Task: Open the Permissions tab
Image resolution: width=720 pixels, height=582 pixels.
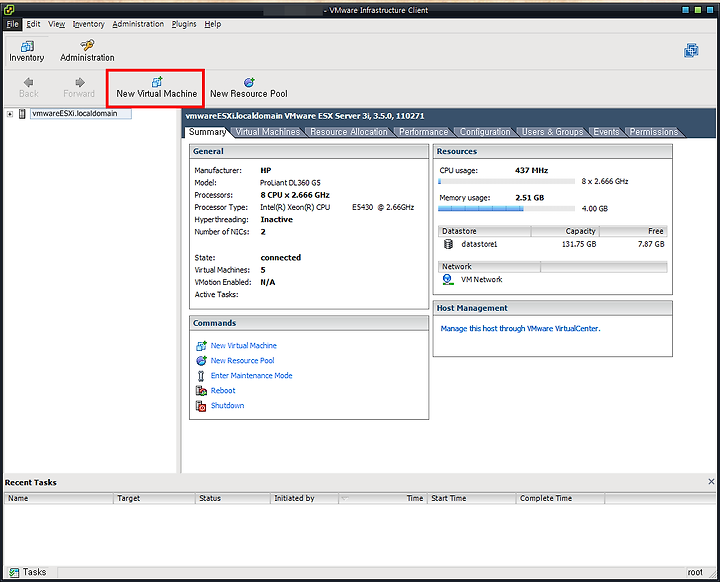Action: [653, 132]
